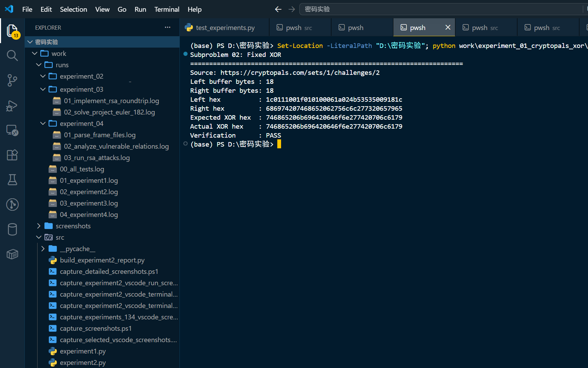The image size is (588, 368).
Task: Open 03_run_rsa_attacks.log file
Action: pos(96,158)
